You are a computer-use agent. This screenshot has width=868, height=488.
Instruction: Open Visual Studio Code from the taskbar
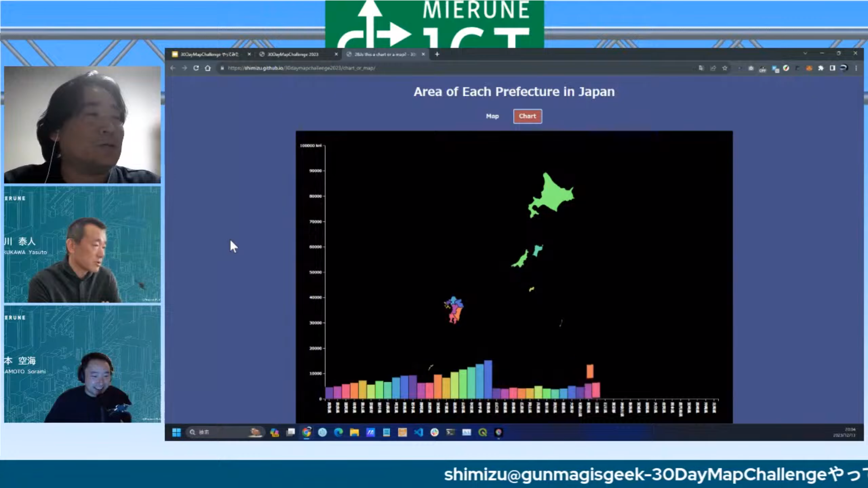point(418,432)
